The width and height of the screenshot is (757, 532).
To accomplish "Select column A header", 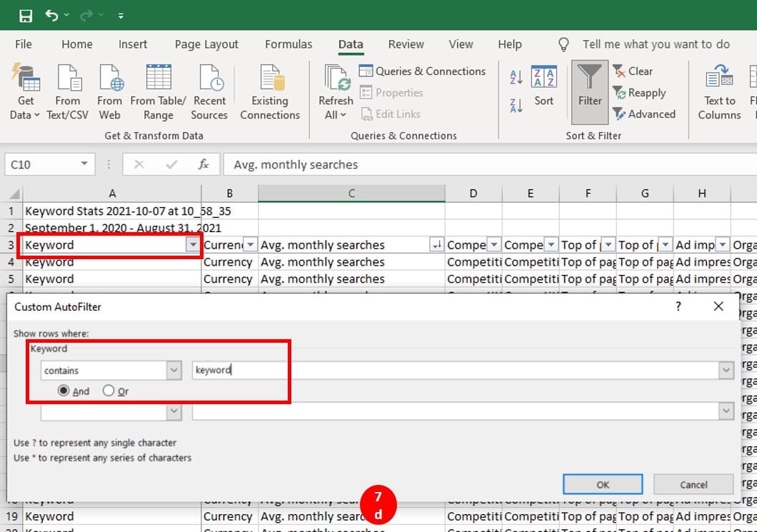I will [x=112, y=194].
